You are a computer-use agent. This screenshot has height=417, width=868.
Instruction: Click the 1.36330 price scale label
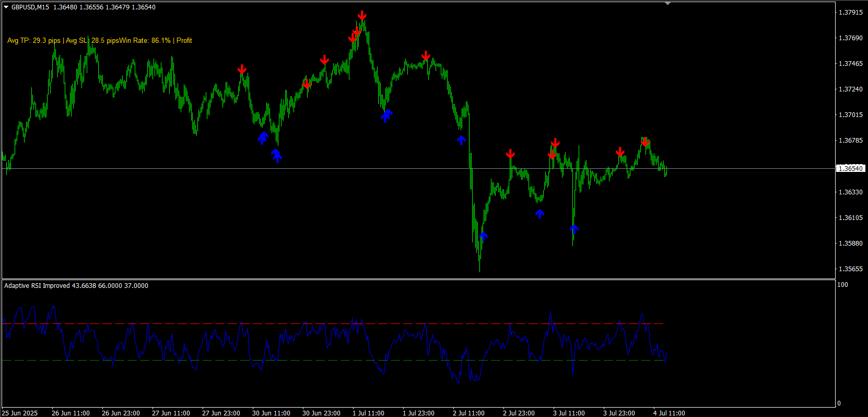(x=851, y=192)
